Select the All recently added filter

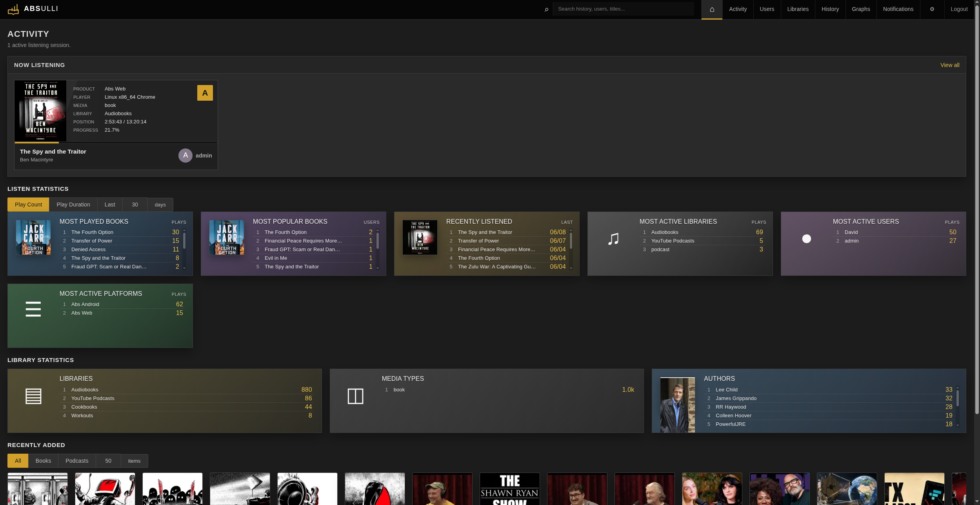pyautogui.click(x=18, y=461)
